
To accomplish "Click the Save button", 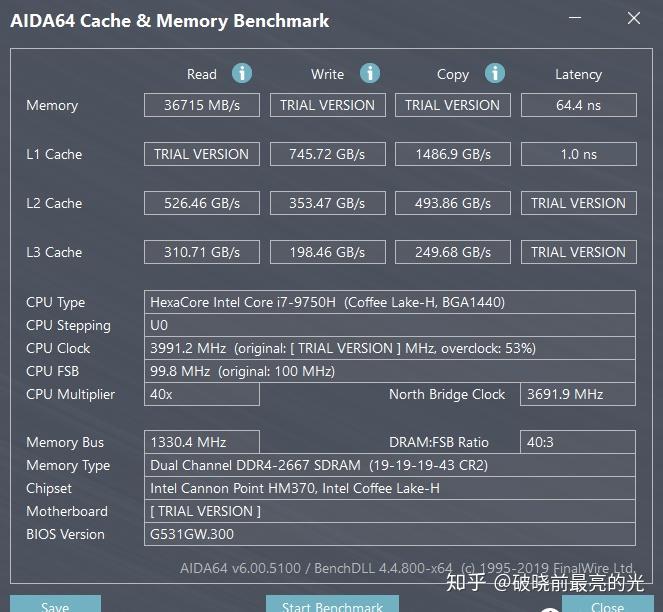I will 55,604.
